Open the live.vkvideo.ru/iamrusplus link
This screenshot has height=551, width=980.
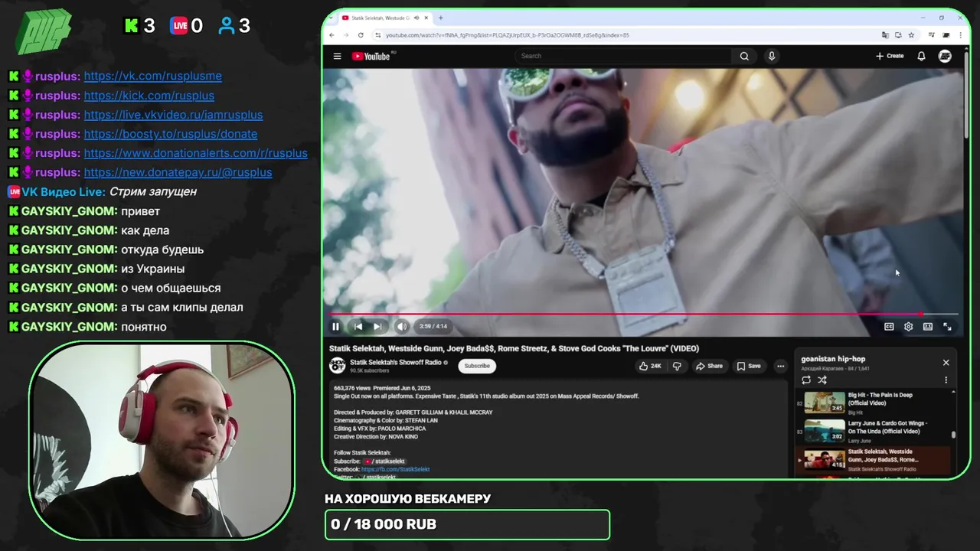173,115
